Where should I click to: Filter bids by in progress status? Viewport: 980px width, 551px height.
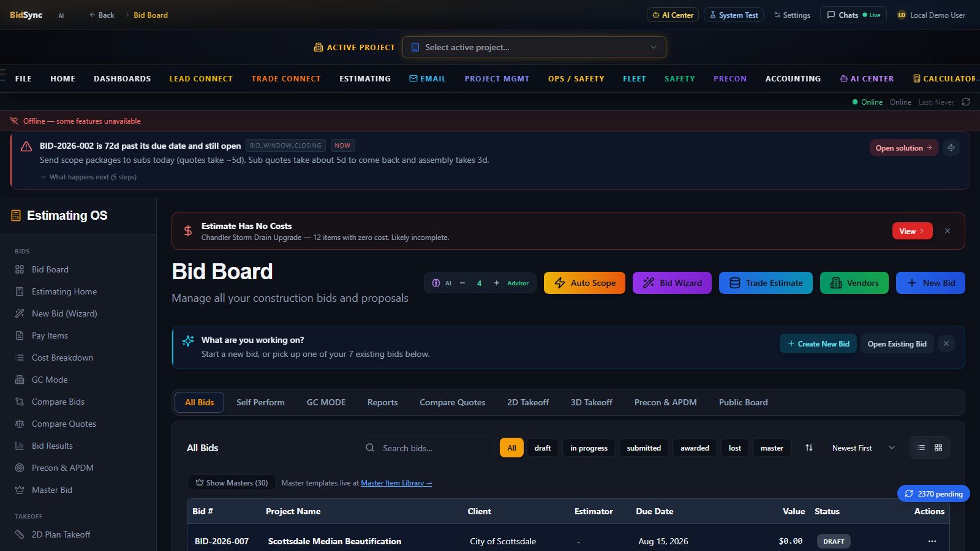(589, 448)
